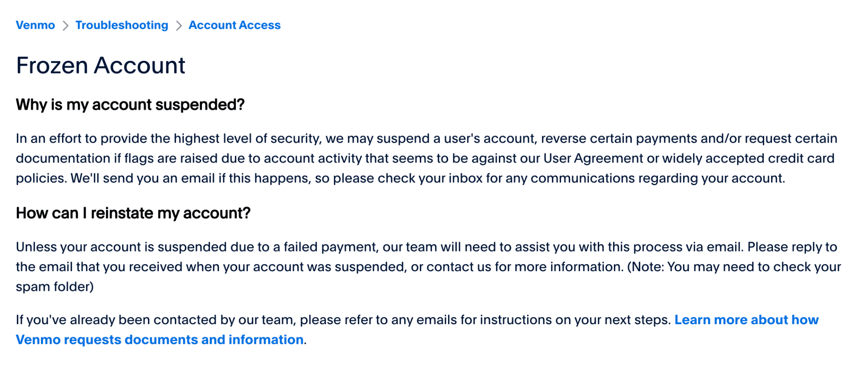Viewport: 868px width, 372px height.
Task: Click the 'Why is my account suspended?' heading
Action: tap(130, 104)
